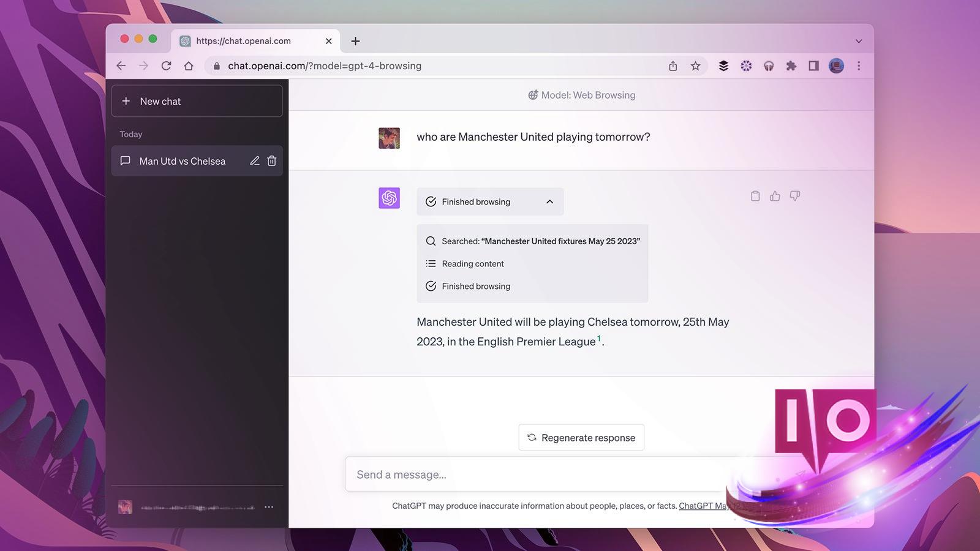Click the Model: Web Browsing header
This screenshot has width=980, height=551.
point(582,95)
